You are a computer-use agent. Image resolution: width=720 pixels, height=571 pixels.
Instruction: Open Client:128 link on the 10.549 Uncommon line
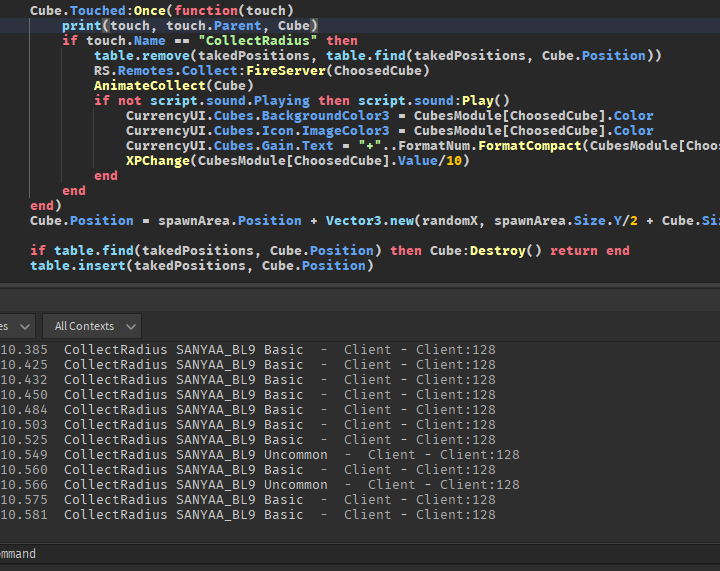[x=479, y=455]
